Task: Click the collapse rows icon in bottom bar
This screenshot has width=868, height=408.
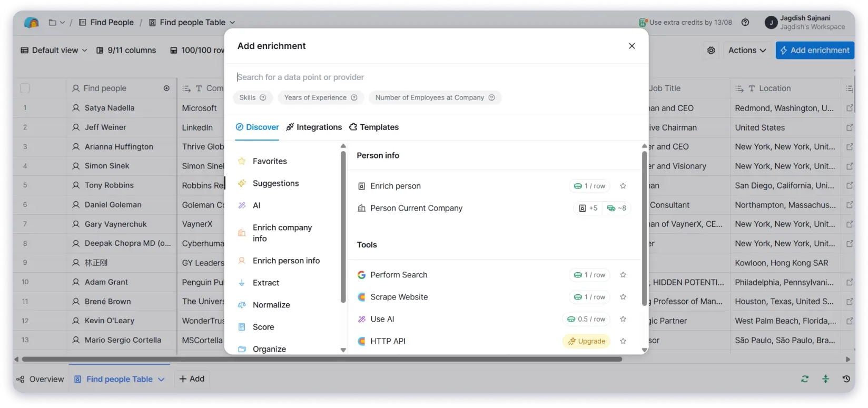Action: (x=826, y=379)
